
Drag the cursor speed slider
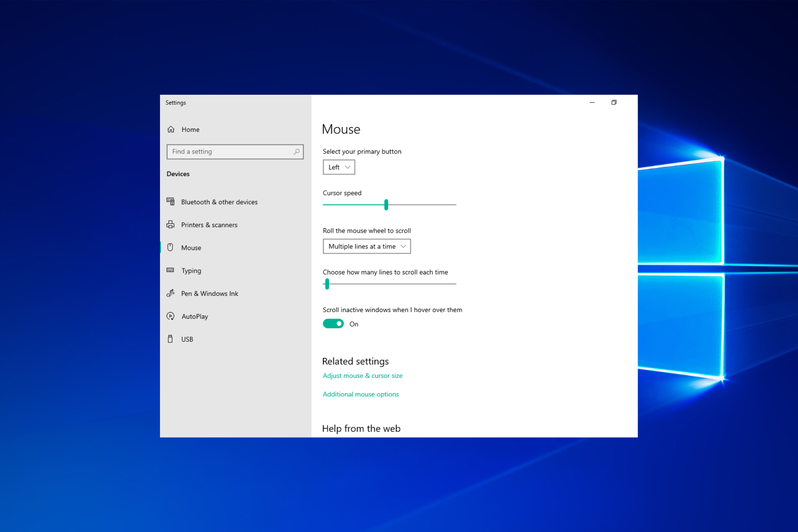click(x=387, y=205)
